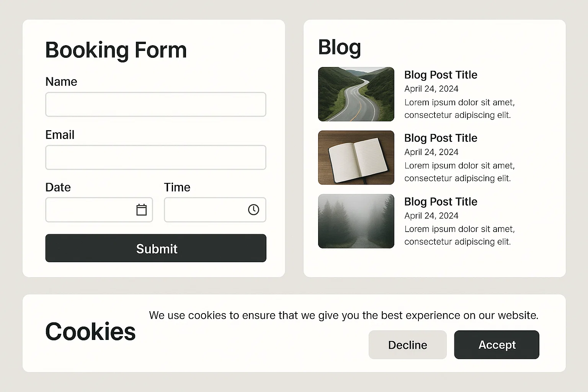Open the open notebook blog thumbnail
588x392 pixels.
[x=356, y=158]
